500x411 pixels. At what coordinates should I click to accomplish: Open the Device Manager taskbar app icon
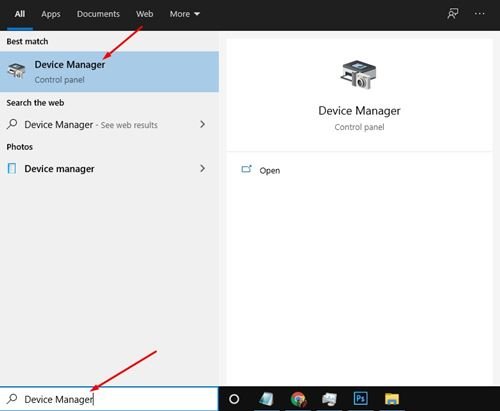coord(329,399)
